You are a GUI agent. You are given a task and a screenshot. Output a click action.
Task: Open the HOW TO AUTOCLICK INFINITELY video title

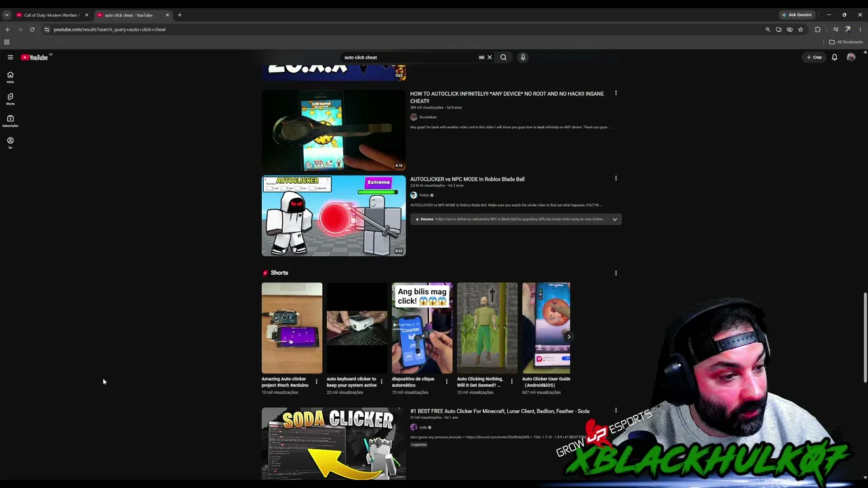pyautogui.click(x=507, y=98)
